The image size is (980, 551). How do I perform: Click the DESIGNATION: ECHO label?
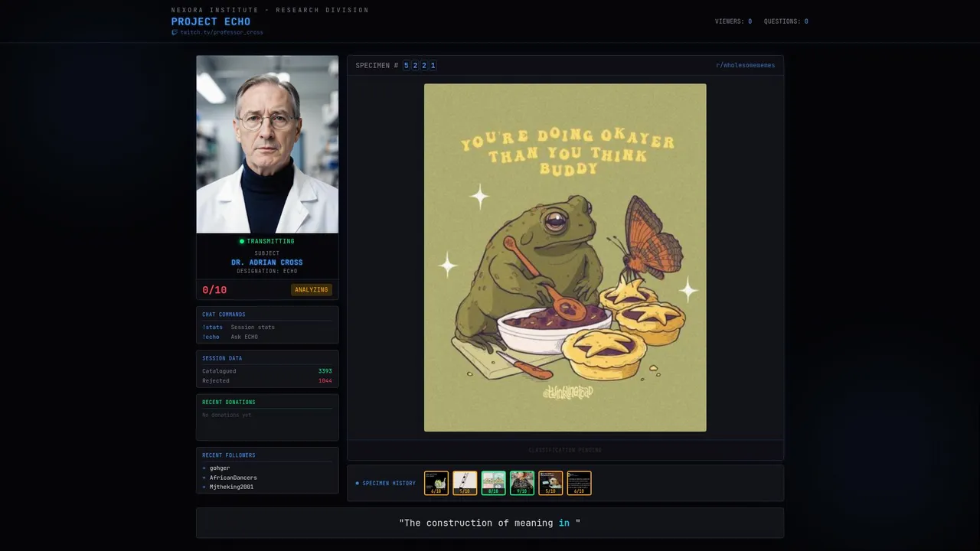(x=267, y=271)
